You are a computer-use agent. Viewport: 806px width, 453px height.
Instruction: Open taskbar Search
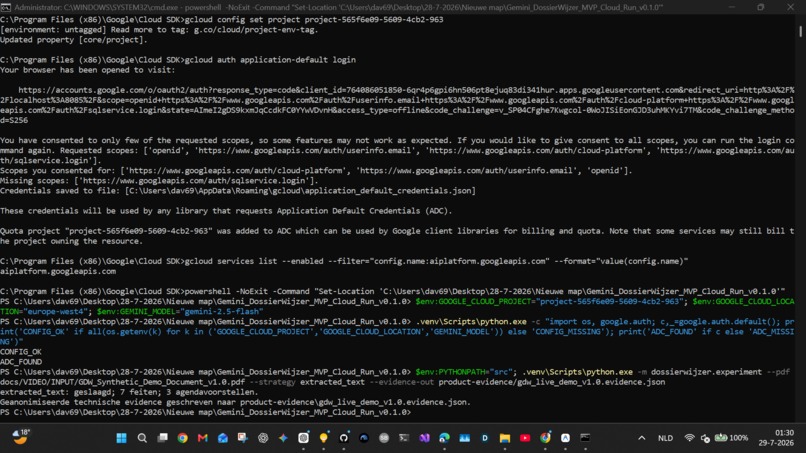(x=142, y=438)
